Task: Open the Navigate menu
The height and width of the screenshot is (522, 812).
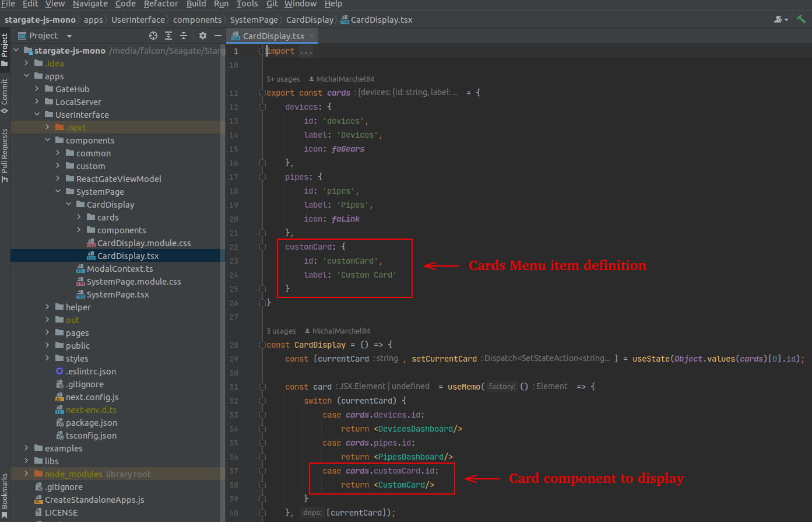Action: [x=90, y=3]
